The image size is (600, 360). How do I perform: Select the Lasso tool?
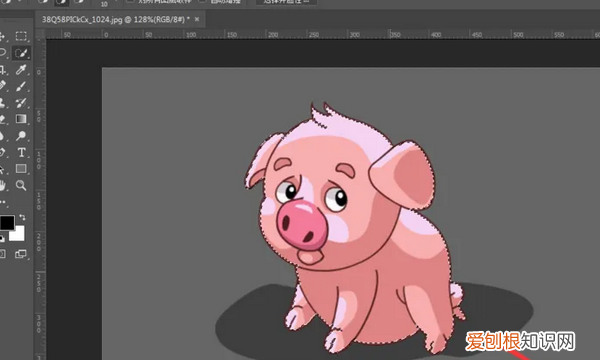[x=2, y=52]
